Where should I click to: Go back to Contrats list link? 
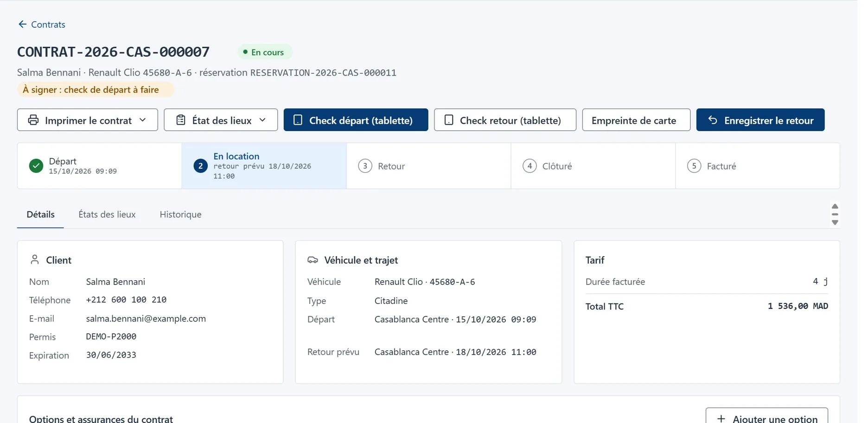(42, 24)
